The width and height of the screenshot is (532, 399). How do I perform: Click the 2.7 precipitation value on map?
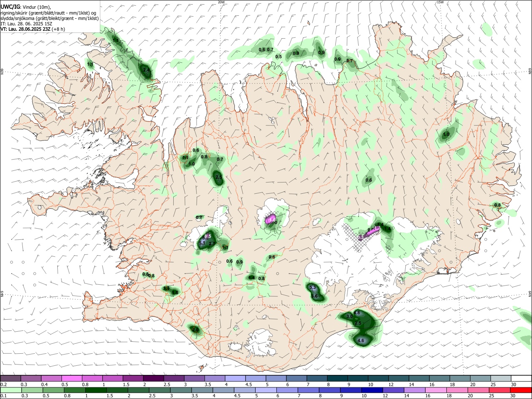pyautogui.click(x=212, y=244)
